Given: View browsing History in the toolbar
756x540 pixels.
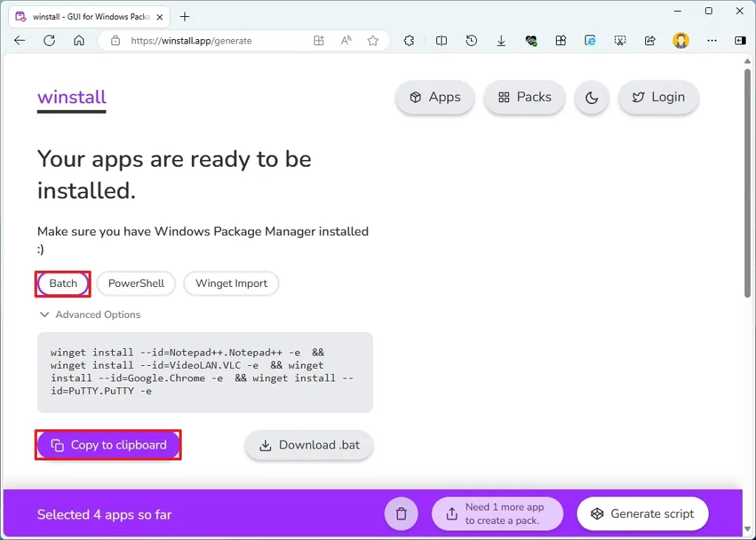Looking at the screenshot, I should (472, 41).
